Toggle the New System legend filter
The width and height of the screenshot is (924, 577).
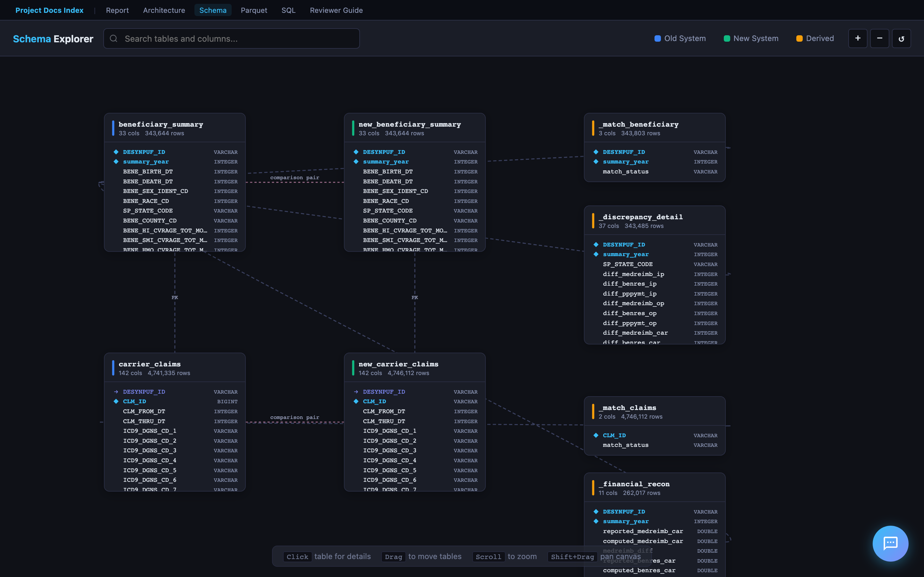749,38
